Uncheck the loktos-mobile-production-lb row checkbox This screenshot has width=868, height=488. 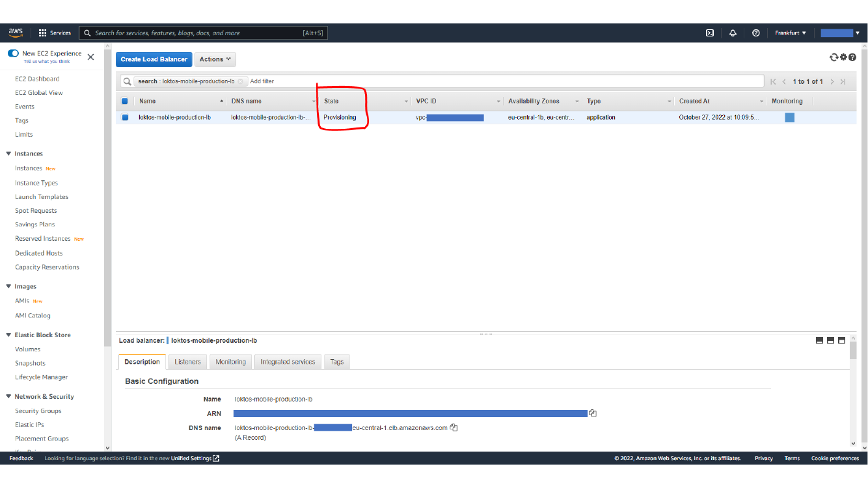click(125, 118)
